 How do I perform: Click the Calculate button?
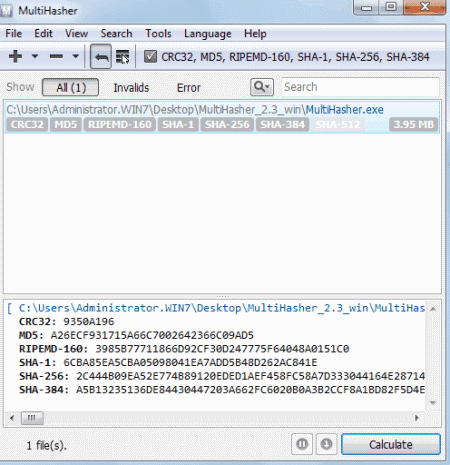(x=391, y=444)
